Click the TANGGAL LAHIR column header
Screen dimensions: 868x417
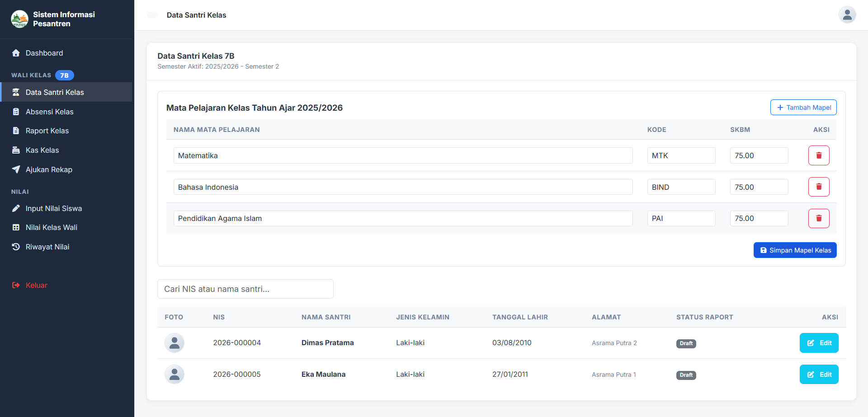(520, 317)
